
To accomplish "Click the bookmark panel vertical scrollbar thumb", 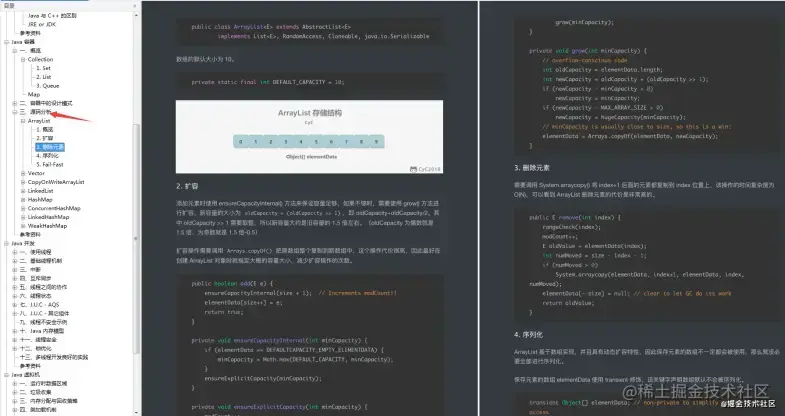I will point(136,238).
